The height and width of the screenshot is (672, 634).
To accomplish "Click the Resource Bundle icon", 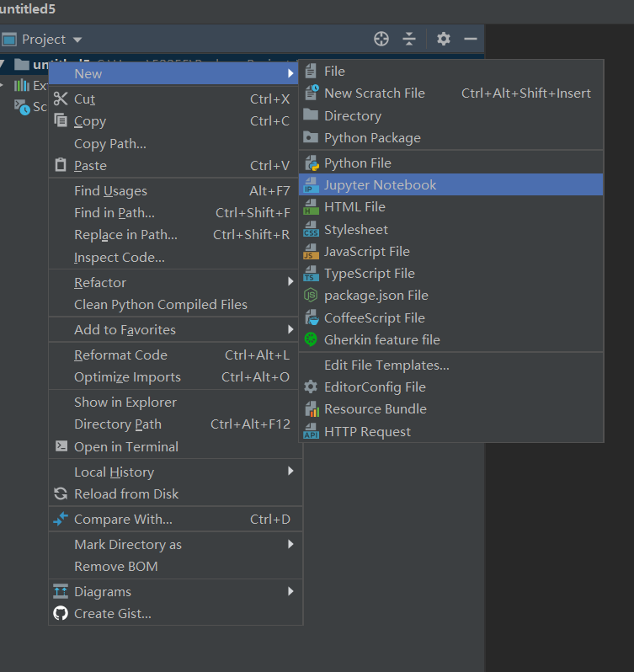I will (x=312, y=409).
